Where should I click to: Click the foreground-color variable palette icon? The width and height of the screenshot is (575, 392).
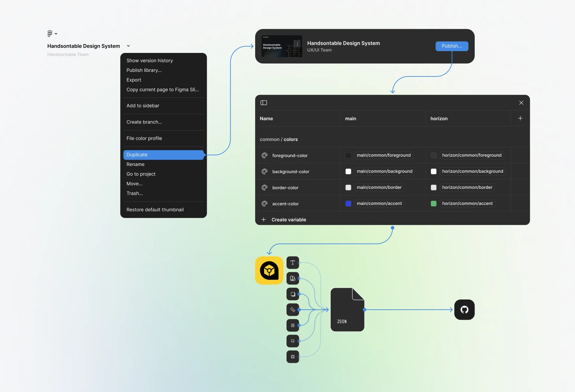tap(265, 155)
